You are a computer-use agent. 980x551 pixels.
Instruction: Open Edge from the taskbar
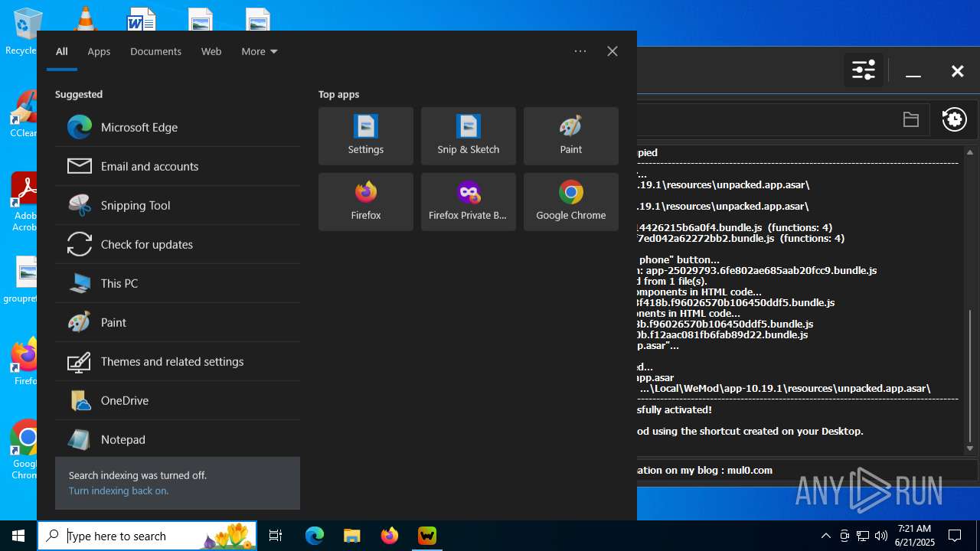tap(315, 536)
